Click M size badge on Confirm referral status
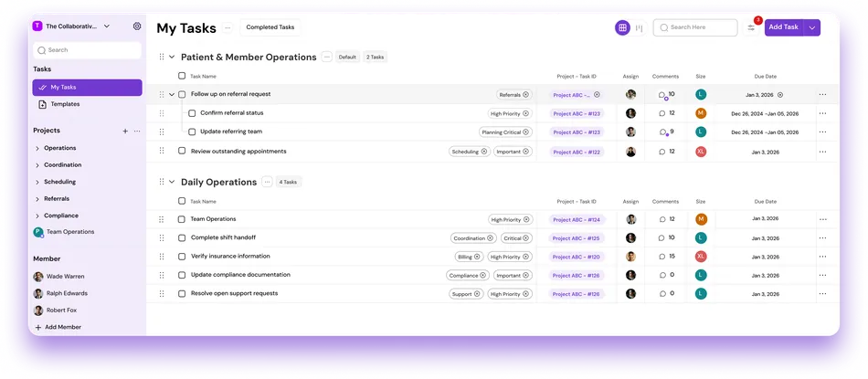868x379 pixels. pyautogui.click(x=701, y=113)
